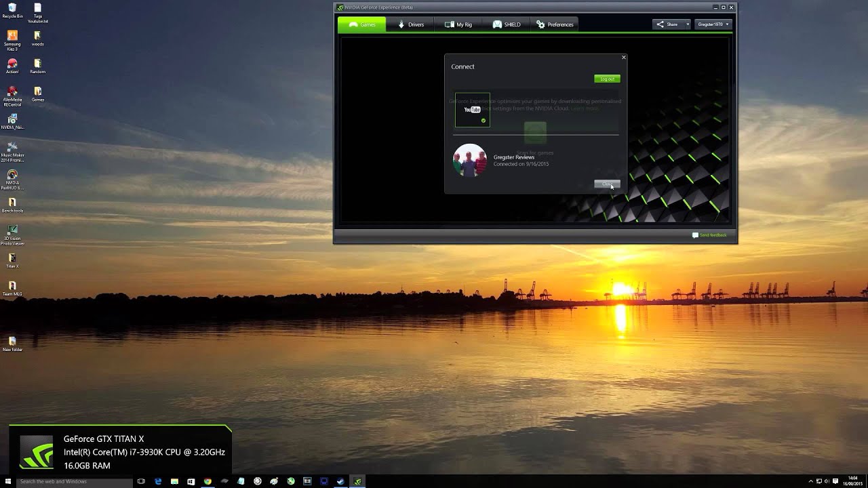The width and height of the screenshot is (868, 488).
Task: Show hidden system tray icons
Action: click(x=810, y=481)
